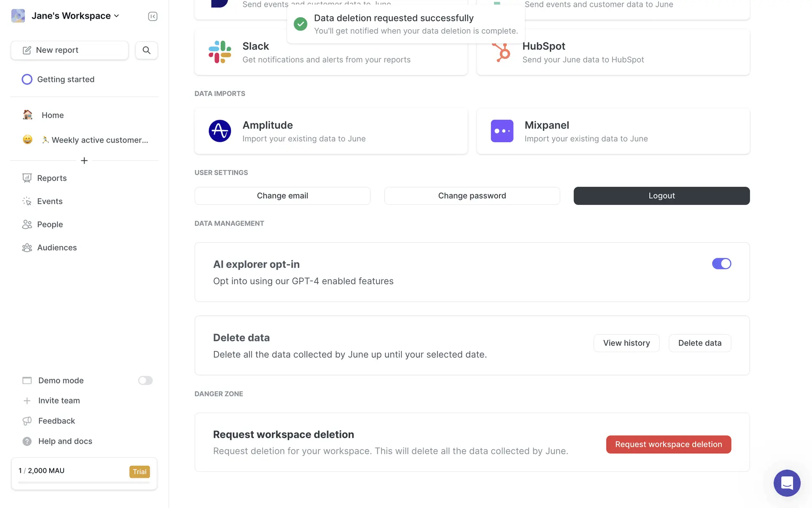Open the Intercom chat bubble

pyautogui.click(x=787, y=483)
